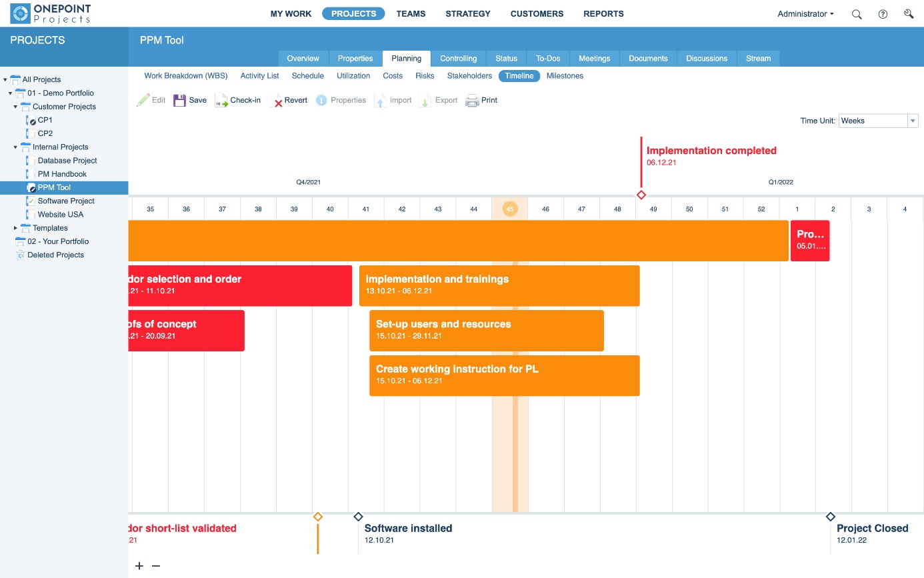Select the vendor selection and order bar
The width and height of the screenshot is (924, 578).
240,286
